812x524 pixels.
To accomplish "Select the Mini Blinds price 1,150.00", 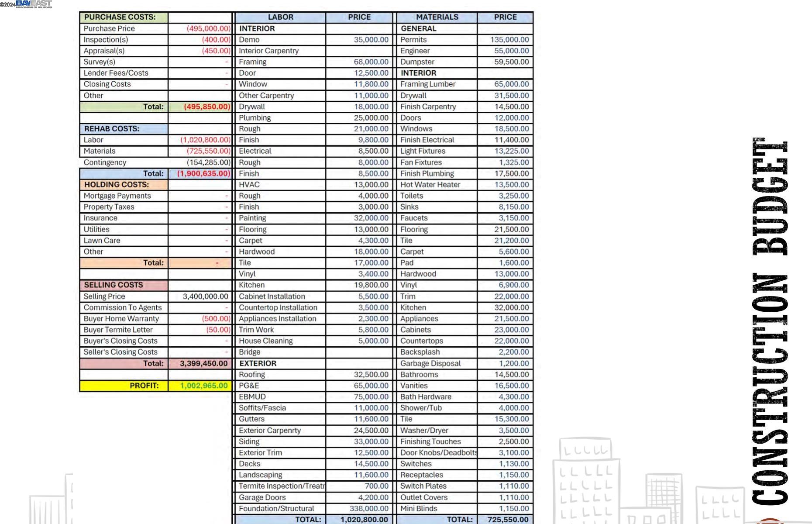I will [x=513, y=509].
